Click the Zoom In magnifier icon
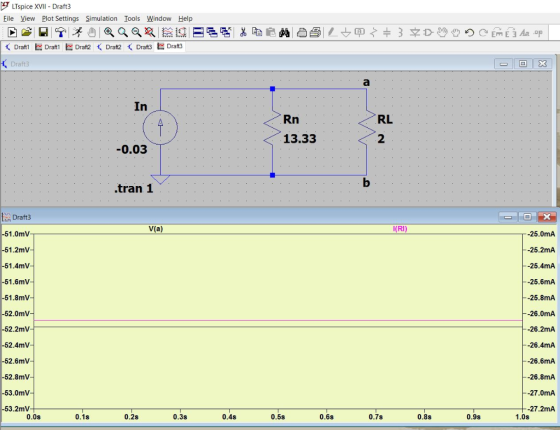This screenshot has height=430, width=560. tap(109, 32)
